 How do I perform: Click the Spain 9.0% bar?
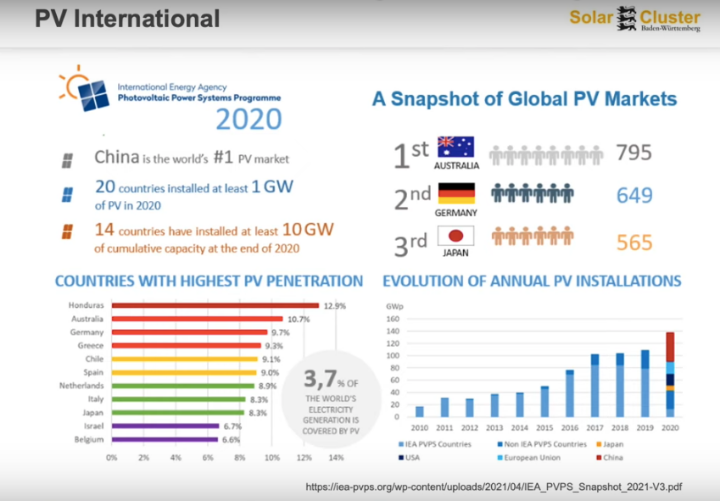coord(184,372)
